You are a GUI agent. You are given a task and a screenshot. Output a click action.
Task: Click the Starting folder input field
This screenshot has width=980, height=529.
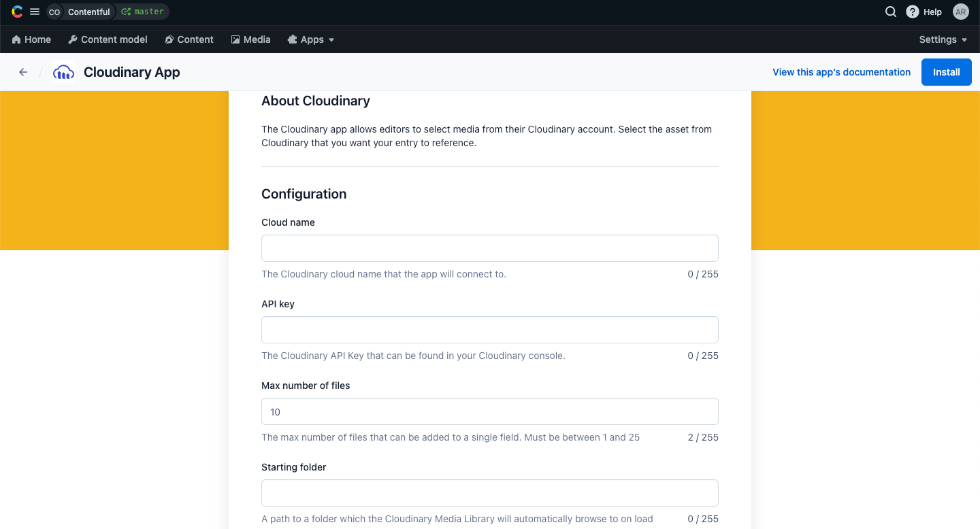(490, 493)
